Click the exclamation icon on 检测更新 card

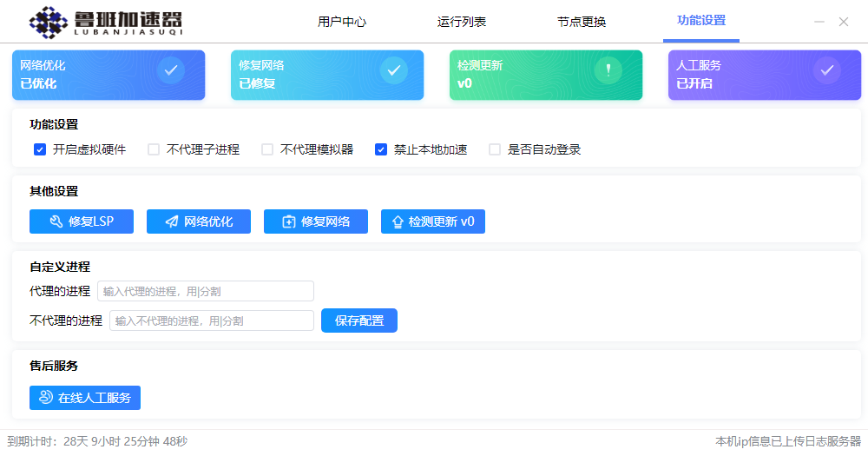[608, 70]
